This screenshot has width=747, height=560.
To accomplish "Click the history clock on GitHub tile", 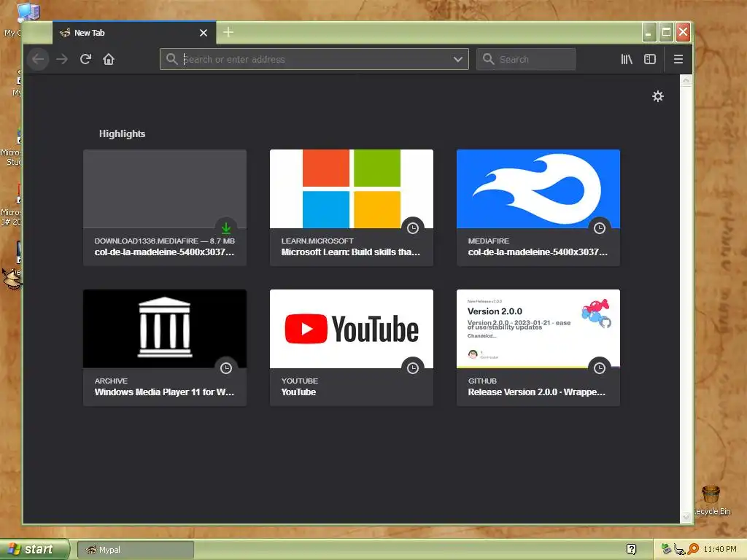I will click(600, 368).
